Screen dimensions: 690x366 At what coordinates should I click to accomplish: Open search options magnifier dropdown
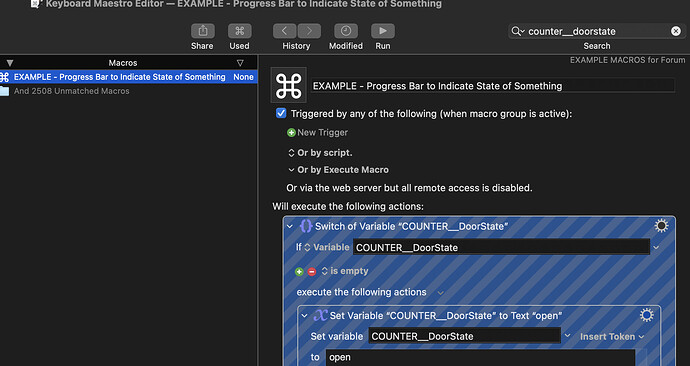click(x=518, y=31)
